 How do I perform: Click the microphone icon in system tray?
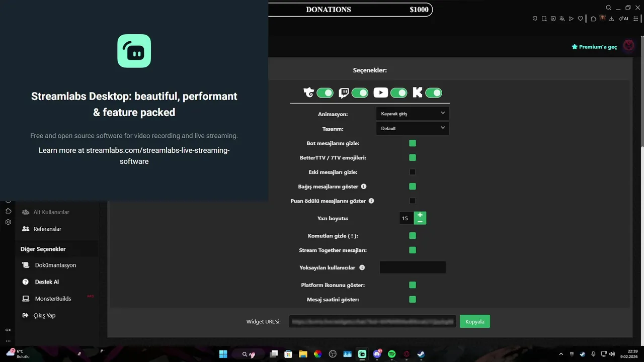(x=593, y=354)
